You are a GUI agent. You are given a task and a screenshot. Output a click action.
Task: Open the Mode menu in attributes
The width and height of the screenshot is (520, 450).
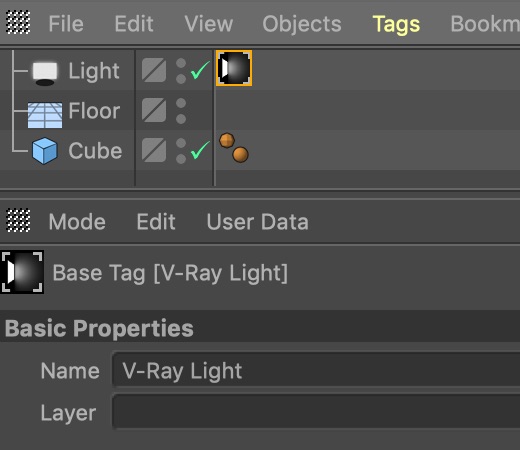(77, 222)
